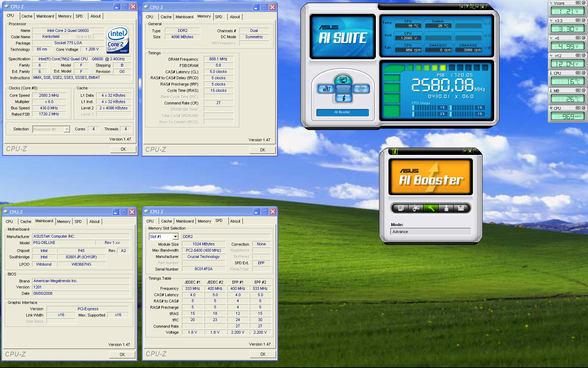
Task: Open settings icon on the +3.3 monitor widget
Action: 578,20
